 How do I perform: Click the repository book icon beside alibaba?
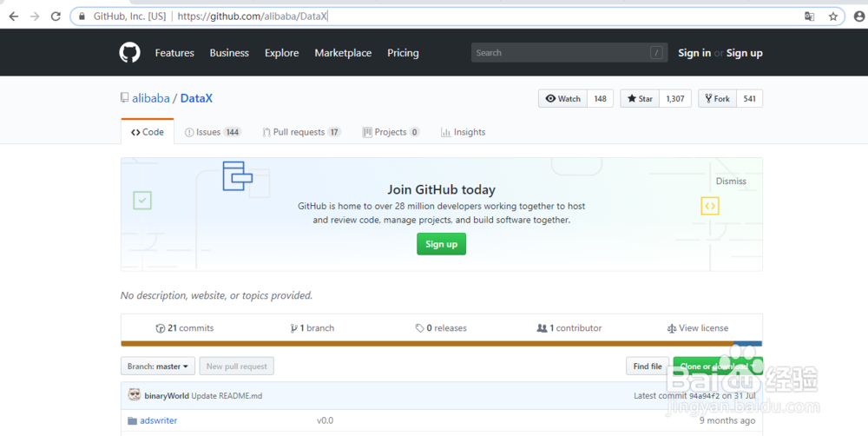pos(124,98)
